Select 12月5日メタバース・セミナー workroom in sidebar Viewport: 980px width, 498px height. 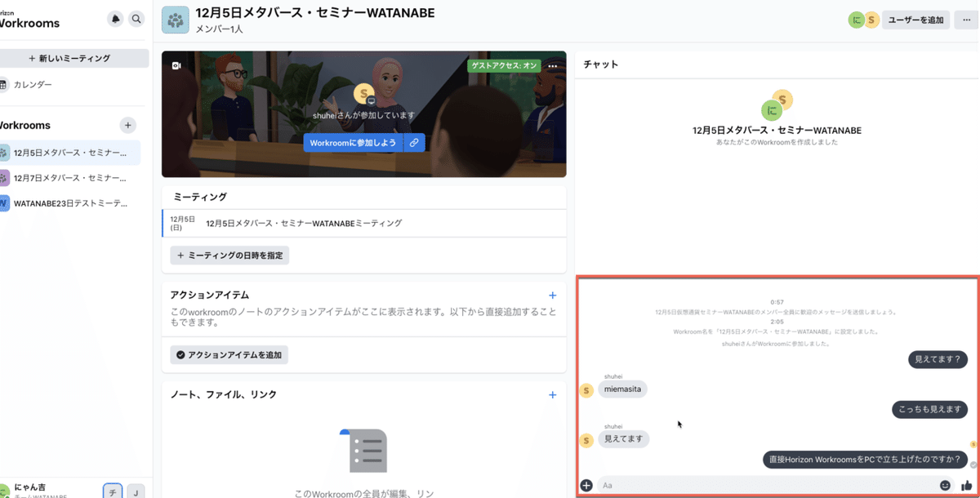tap(69, 153)
